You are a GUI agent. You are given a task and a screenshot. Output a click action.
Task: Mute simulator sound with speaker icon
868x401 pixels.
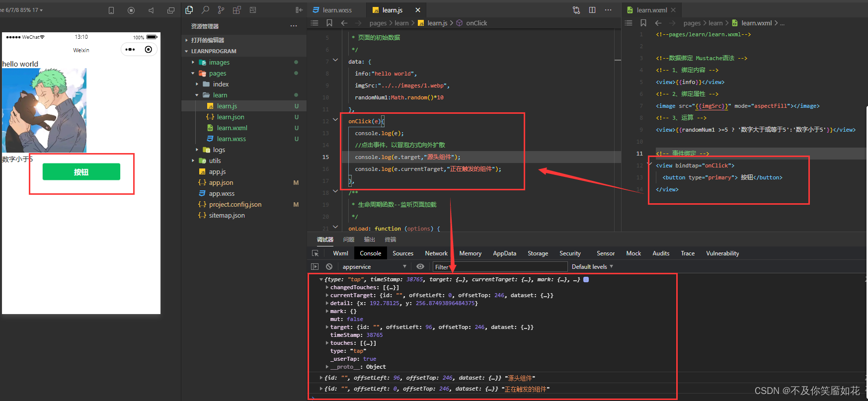coord(151,10)
